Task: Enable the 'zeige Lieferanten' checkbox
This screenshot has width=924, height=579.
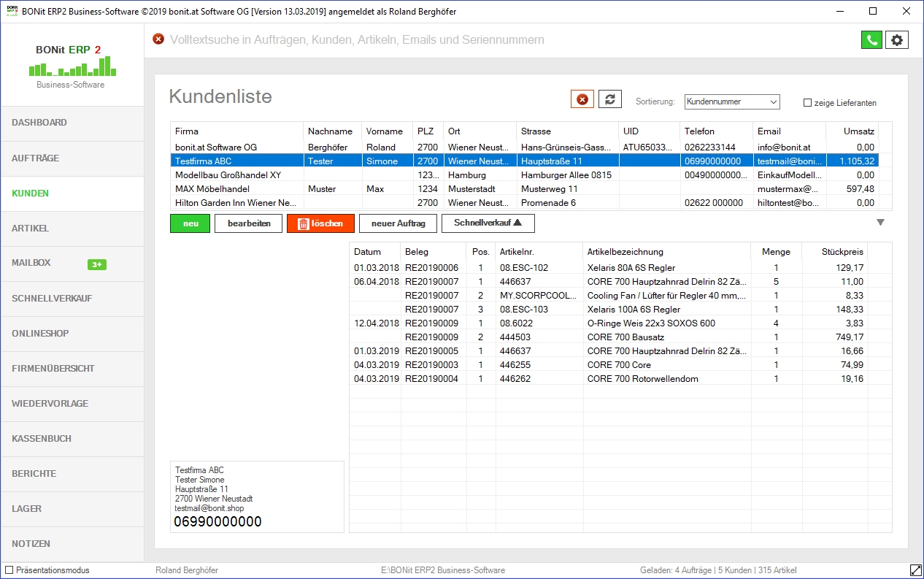Action: (x=807, y=103)
